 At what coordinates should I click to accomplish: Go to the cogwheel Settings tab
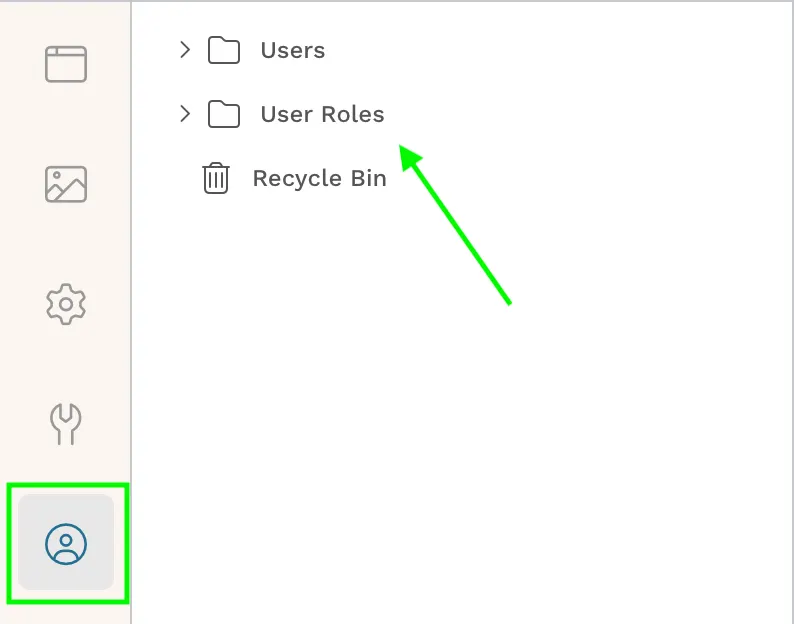pyautogui.click(x=66, y=303)
